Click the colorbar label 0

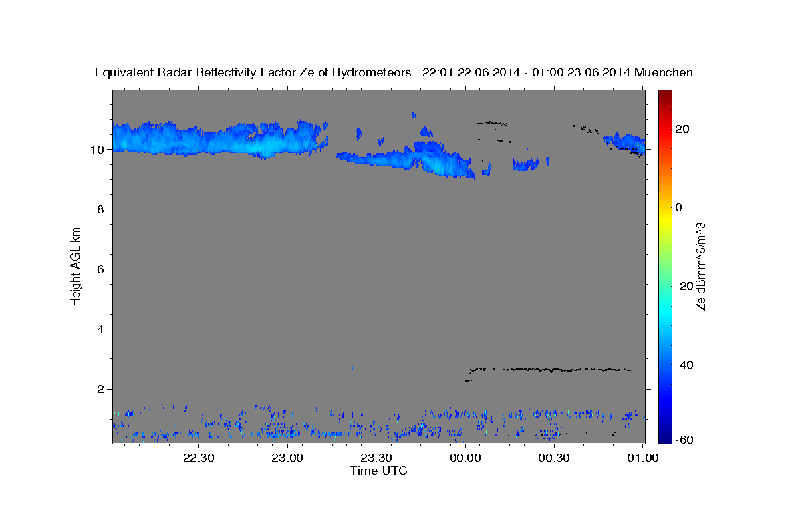pos(679,207)
